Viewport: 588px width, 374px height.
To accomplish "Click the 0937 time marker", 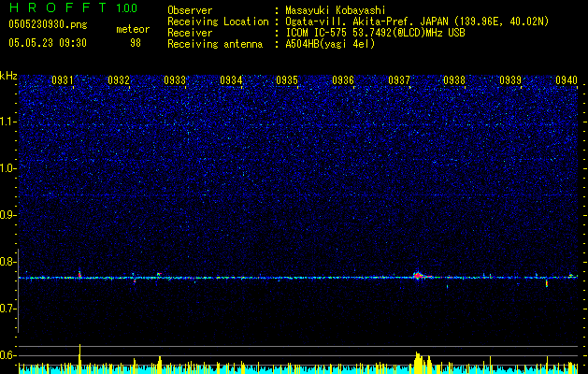I will [x=399, y=80].
